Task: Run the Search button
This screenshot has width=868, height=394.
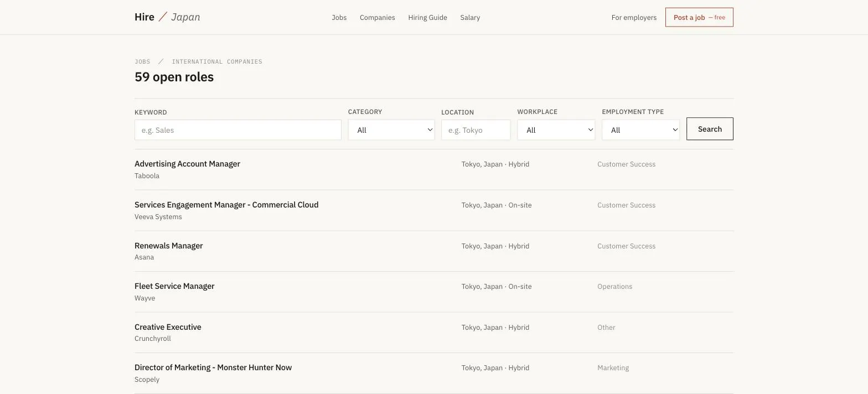Action: 710,129
